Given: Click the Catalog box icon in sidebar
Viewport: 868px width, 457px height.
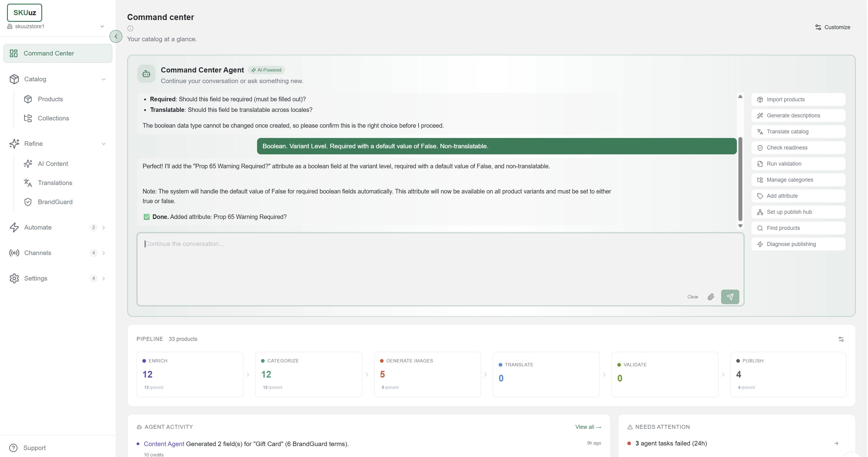Looking at the screenshot, I should 14,79.
